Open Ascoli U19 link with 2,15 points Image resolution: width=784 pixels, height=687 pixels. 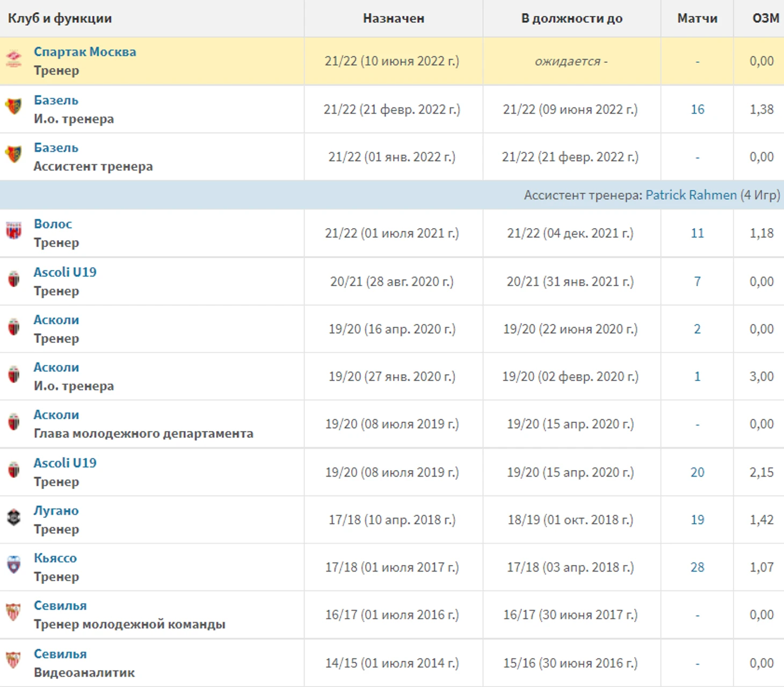tap(65, 463)
